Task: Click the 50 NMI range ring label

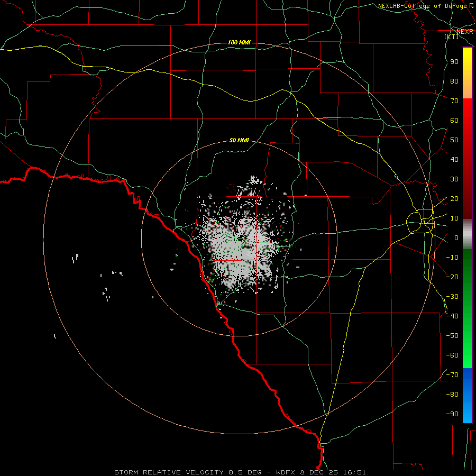Action: point(239,140)
